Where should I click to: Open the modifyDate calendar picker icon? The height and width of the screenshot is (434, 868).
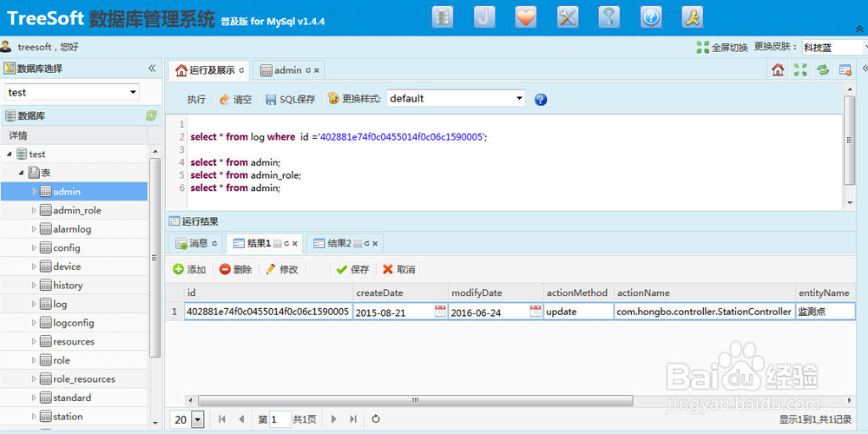[x=536, y=311]
